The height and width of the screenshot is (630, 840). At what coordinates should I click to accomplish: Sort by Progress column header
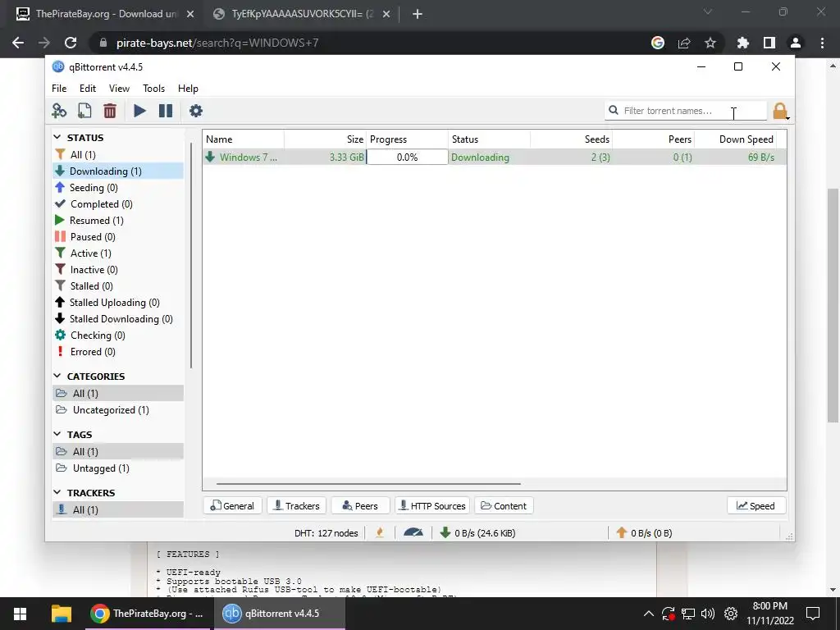pyautogui.click(x=407, y=139)
